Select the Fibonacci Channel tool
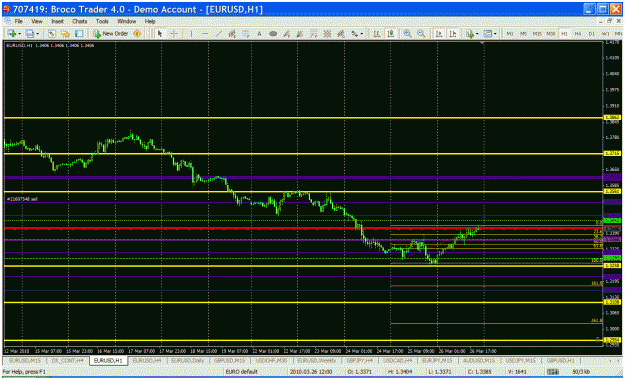625x378 pixels. point(313,34)
